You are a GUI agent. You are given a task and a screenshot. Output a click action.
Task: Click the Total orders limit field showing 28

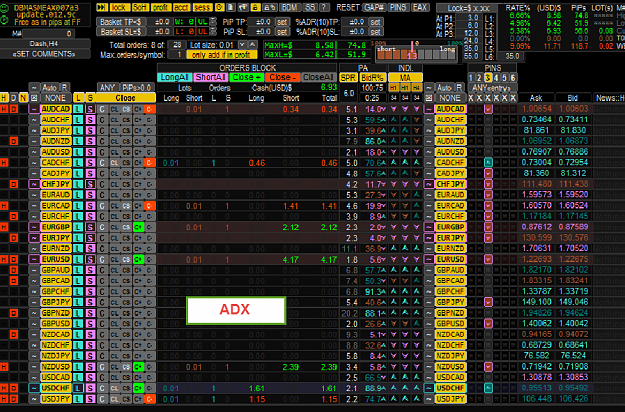[x=177, y=45]
